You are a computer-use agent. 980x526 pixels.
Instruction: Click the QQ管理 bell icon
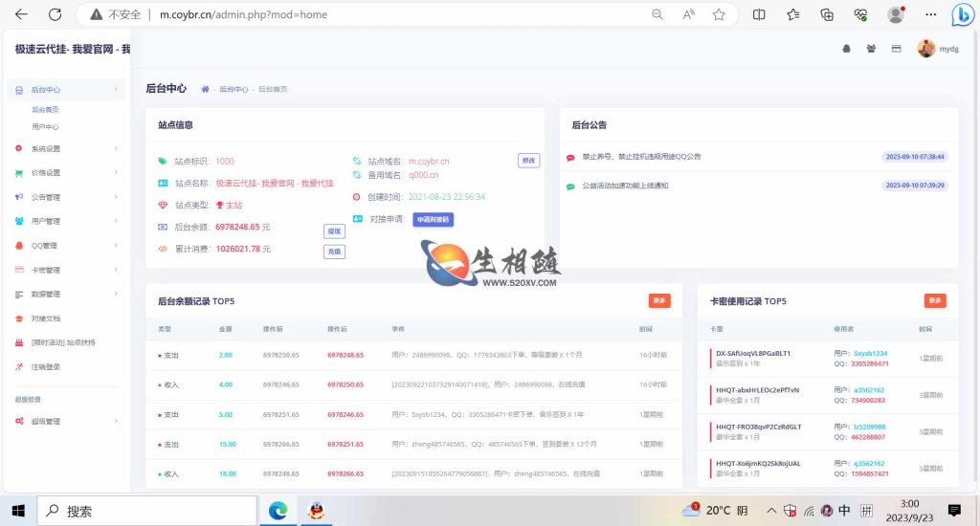click(19, 246)
